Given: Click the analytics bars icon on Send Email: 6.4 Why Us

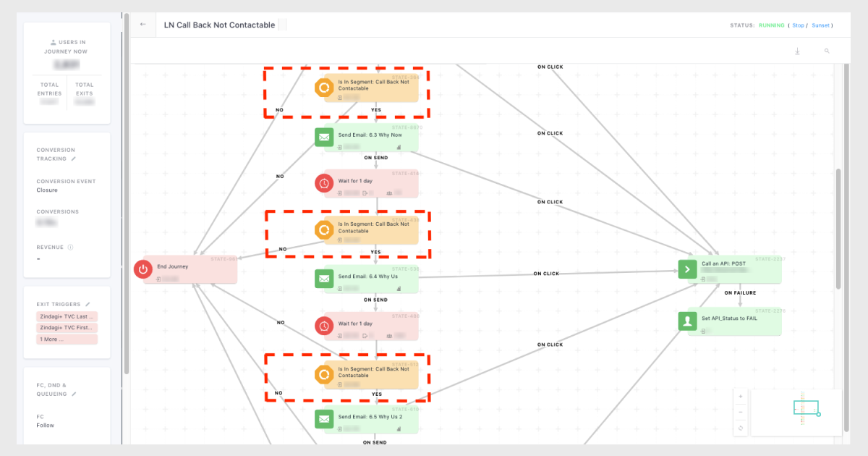Looking at the screenshot, I should point(400,287).
